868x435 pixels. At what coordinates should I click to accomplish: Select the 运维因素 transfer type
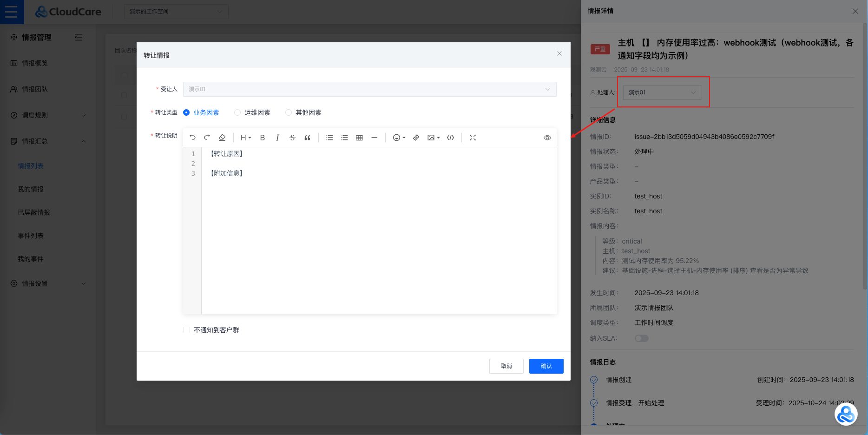(x=237, y=112)
